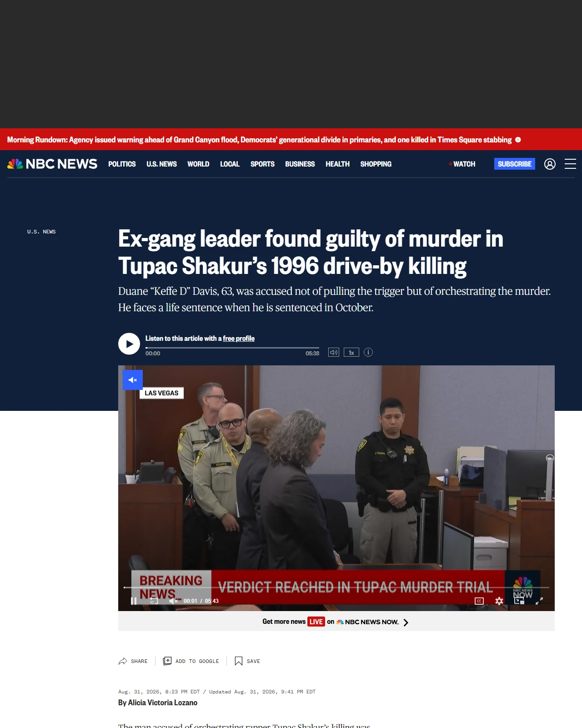Toggle closed captions on video
This screenshot has height=728, width=582.
tap(479, 601)
